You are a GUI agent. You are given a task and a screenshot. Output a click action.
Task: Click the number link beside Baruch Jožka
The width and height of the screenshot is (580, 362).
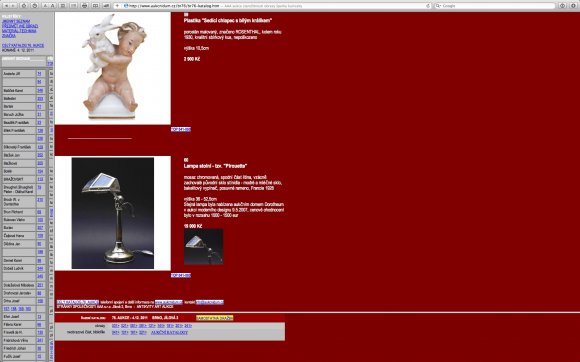pyautogui.click(x=39, y=114)
